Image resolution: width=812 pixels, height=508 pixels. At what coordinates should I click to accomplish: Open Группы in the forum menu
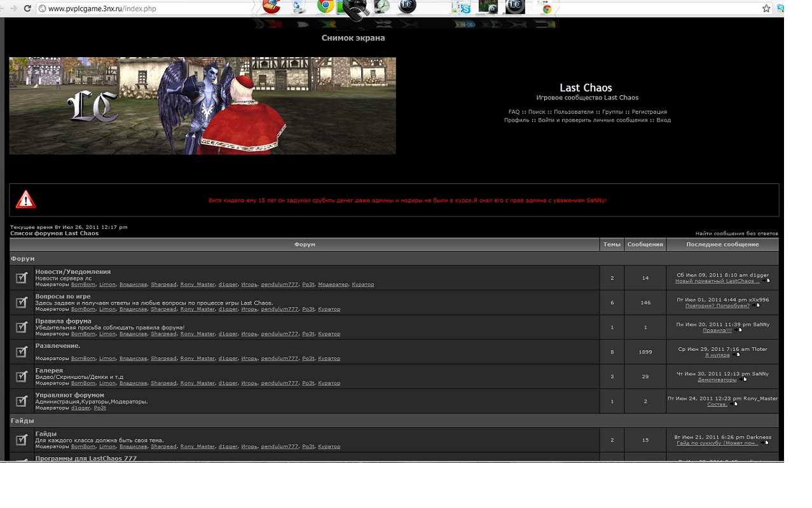click(612, 112)
